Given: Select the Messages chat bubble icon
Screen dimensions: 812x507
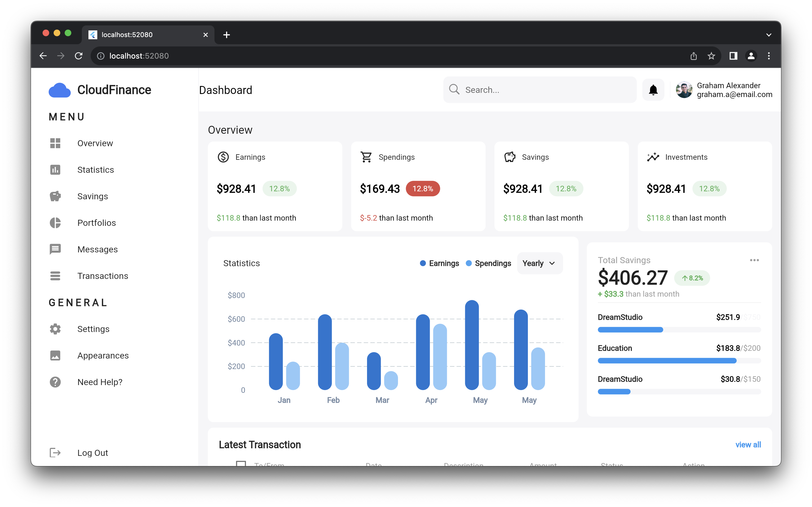Looking at the screenshot, I should 55,249.
